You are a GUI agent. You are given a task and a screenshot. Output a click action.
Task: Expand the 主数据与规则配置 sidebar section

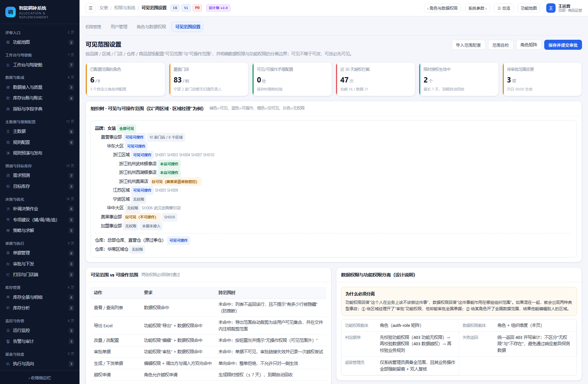pos(40,122)
